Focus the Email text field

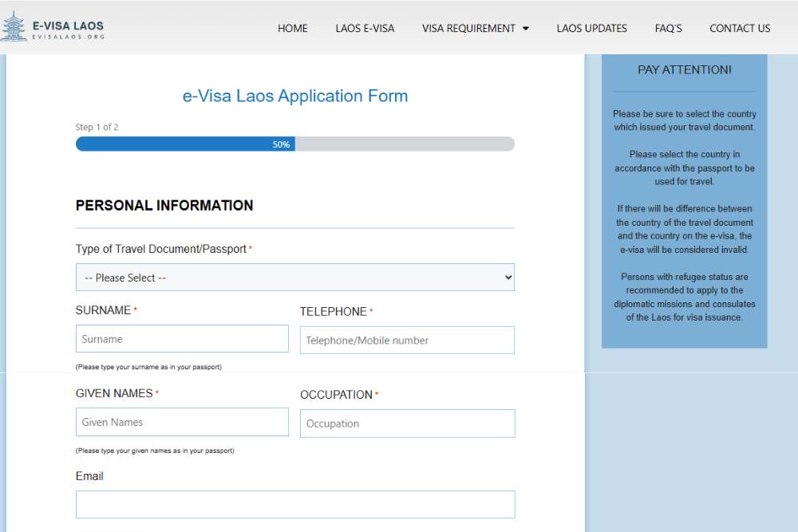point(295,504)
